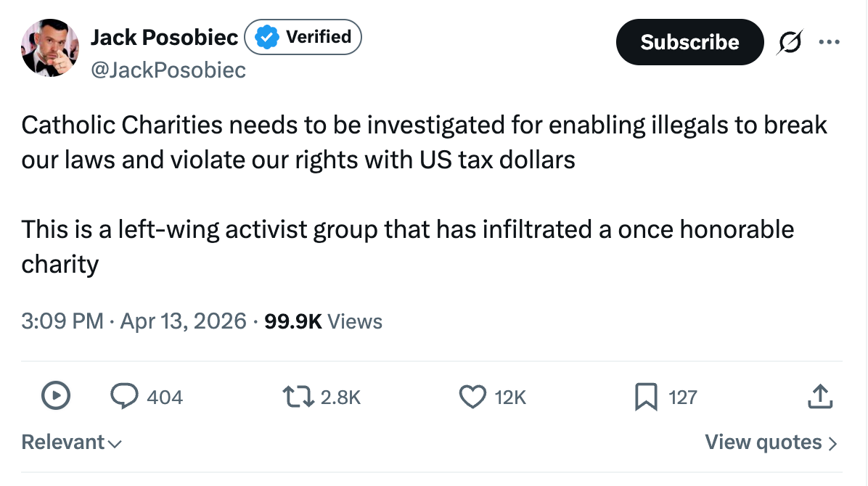Viewport: 868px width, 486px height.
Task: Collapse the Relevant sort chevron
Action: [116, 443]
